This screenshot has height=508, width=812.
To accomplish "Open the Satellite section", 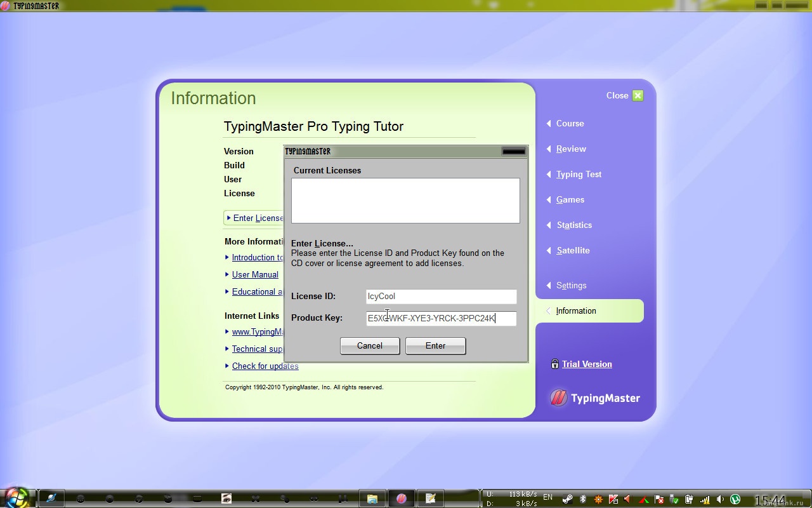I will point(573,250).
